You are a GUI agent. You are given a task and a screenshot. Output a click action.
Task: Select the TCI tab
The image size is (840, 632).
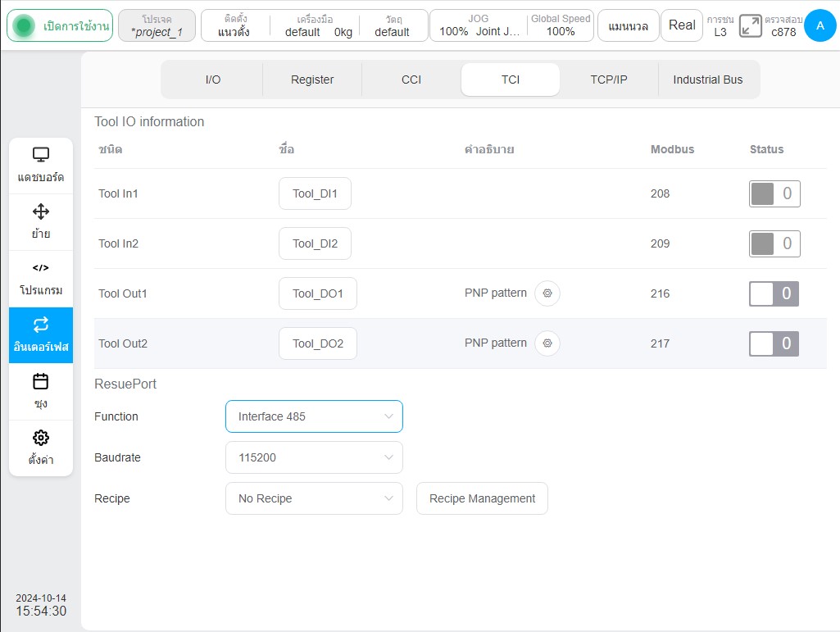[x=511, y=80]
